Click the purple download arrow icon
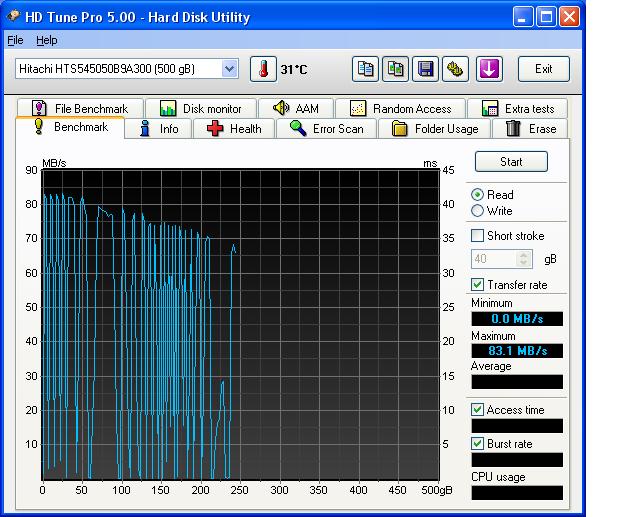 [x=489, y=69]
